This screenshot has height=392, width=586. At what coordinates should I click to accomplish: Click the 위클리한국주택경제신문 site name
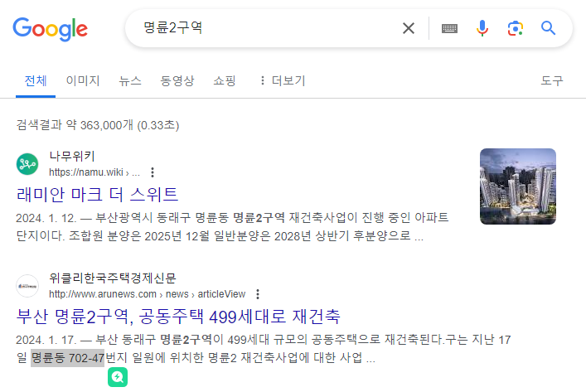point(113,278)
